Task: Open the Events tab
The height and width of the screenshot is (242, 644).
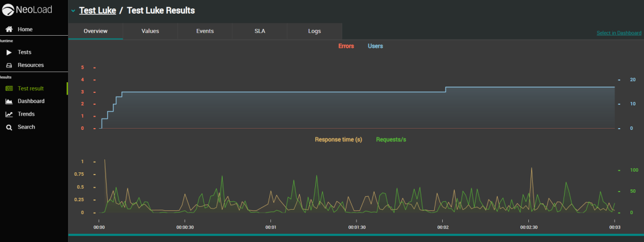Action: click(205, 31)
